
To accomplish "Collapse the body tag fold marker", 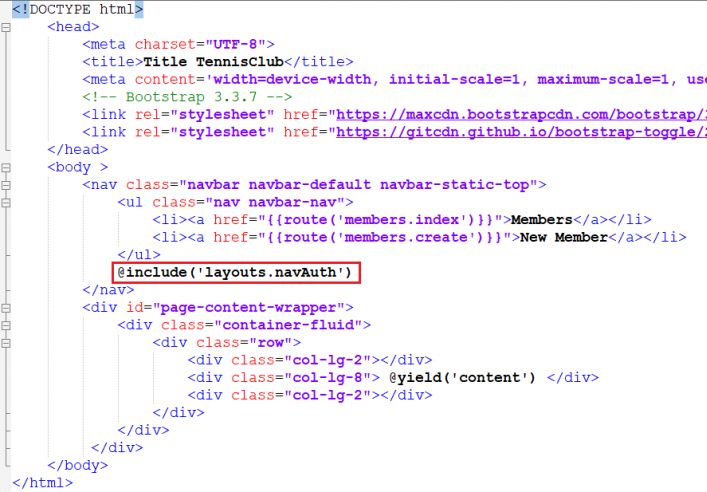I will (6, 167).
